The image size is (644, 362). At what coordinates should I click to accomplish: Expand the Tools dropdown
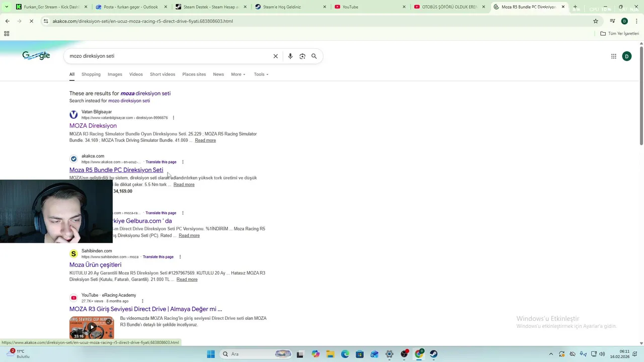(x=261, y=74)
